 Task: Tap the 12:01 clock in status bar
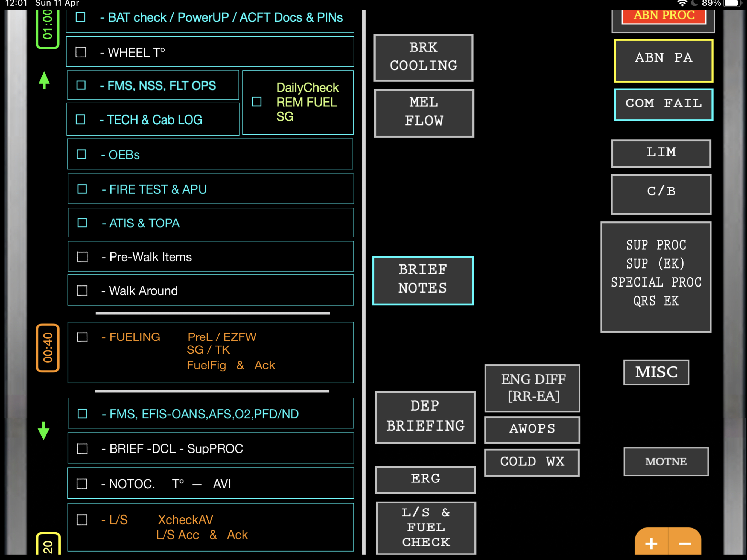pos(16,3)
